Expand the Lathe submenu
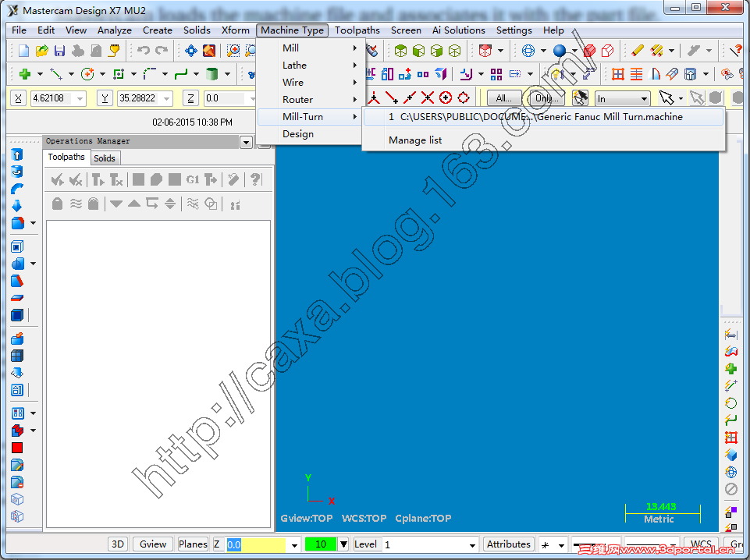 tap(310, 65)
